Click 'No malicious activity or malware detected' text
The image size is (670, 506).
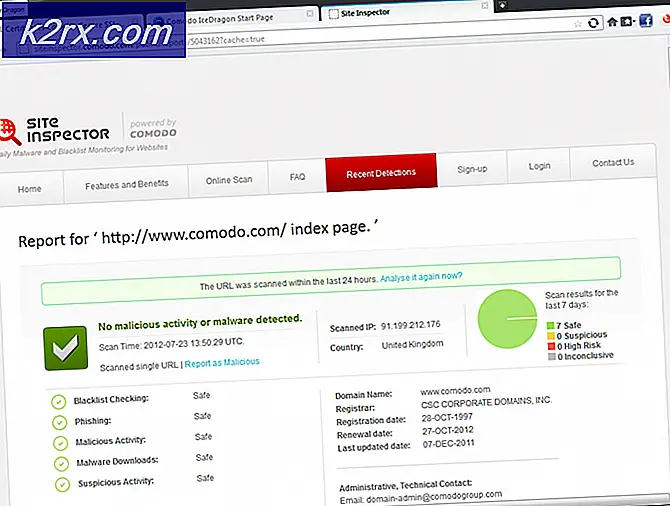tap(200, 322)
